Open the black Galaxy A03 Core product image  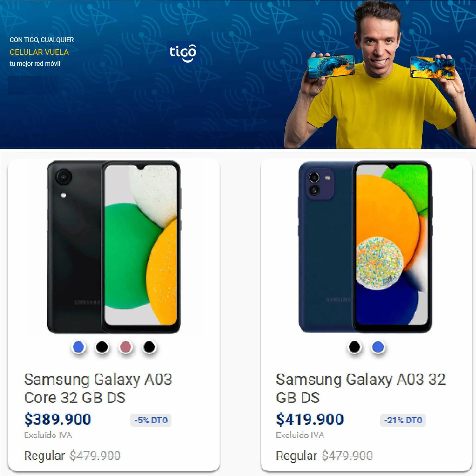pos(114,247)
